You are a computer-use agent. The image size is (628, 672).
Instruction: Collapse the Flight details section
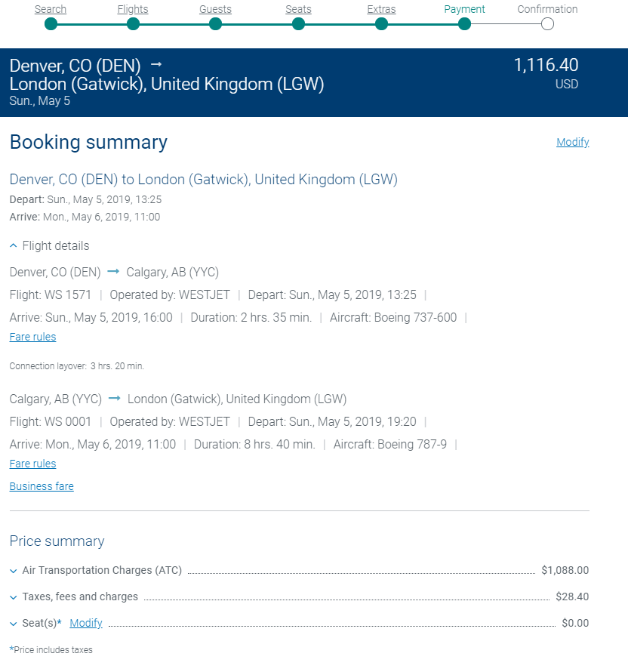(x=50, y=246)
